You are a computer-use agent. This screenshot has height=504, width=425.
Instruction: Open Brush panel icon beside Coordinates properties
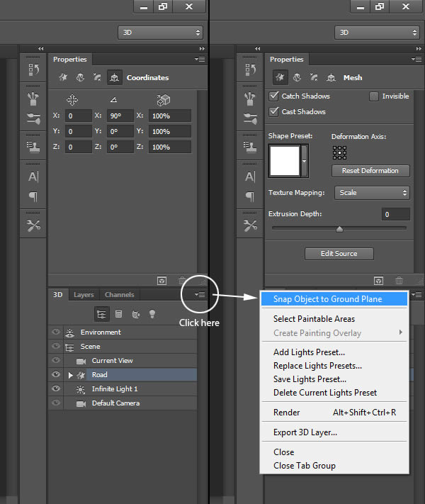(33, 118)
